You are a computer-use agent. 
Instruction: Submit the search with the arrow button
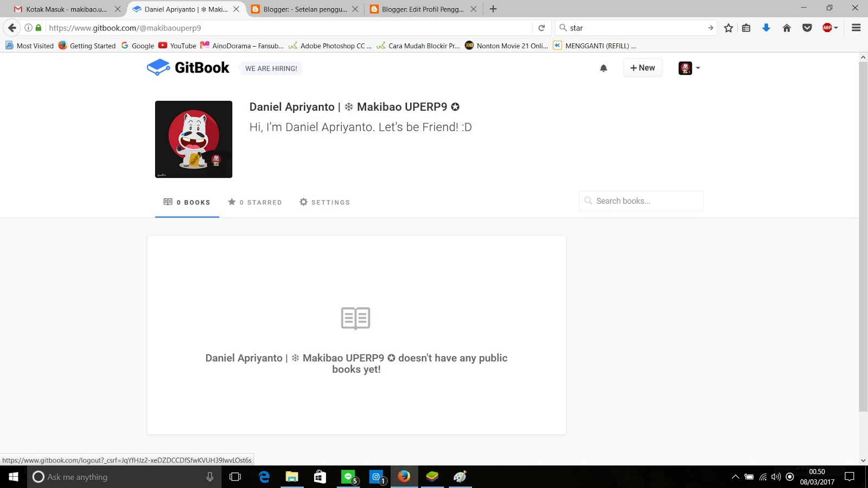tap(710, 28)
